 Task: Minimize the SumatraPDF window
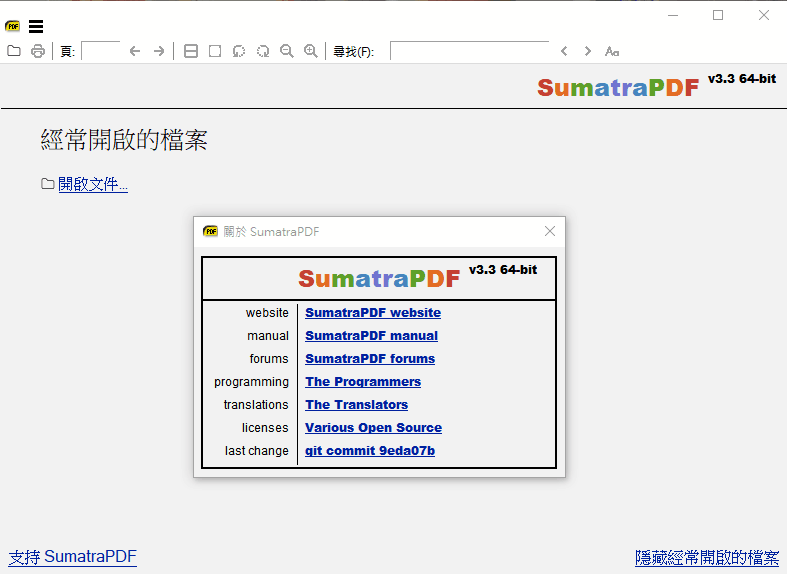pyautogui.click(x=673, y=16)
